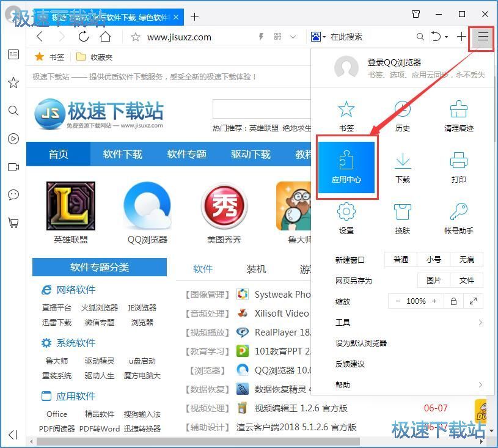
Task: Click 打印 print icon
Action: (459, 167)
